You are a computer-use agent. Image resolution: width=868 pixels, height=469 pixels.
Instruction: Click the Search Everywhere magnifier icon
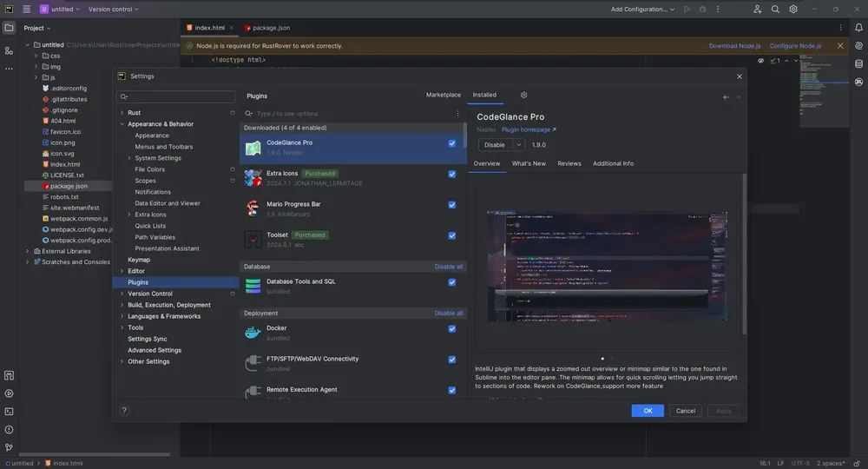(x=775, y=9)
